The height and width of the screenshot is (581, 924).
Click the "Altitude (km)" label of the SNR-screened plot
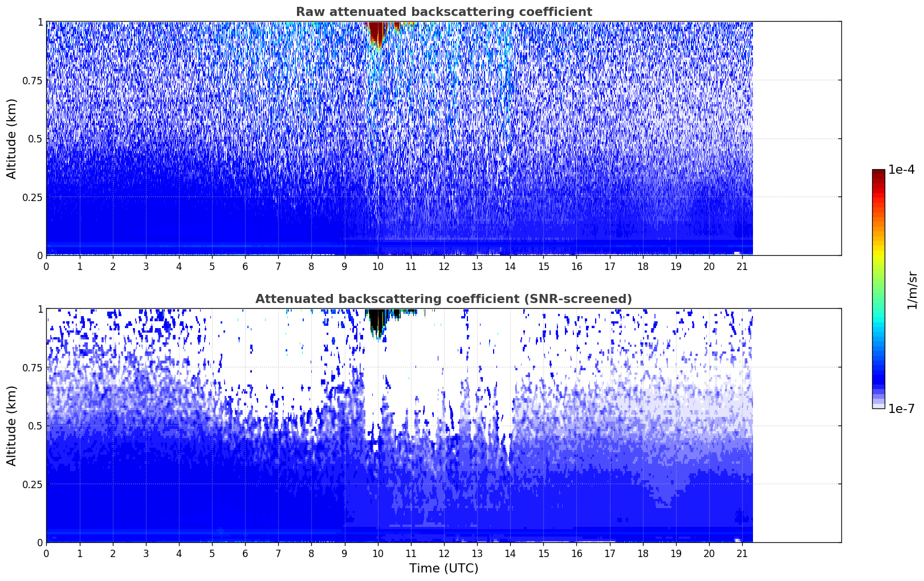pyautogui.click(x=12, y=425)
